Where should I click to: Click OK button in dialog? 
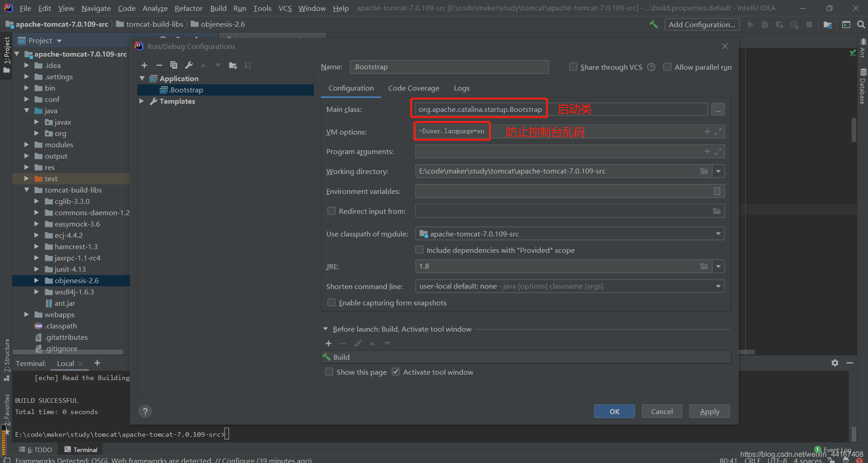click(x=614, y=411)
